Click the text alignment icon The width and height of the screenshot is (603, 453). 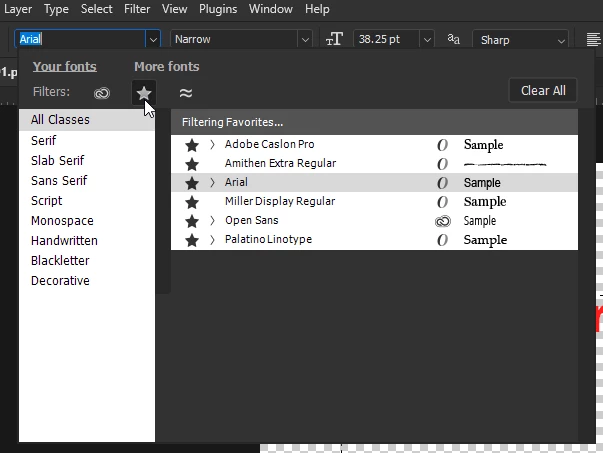click(593, 39)
